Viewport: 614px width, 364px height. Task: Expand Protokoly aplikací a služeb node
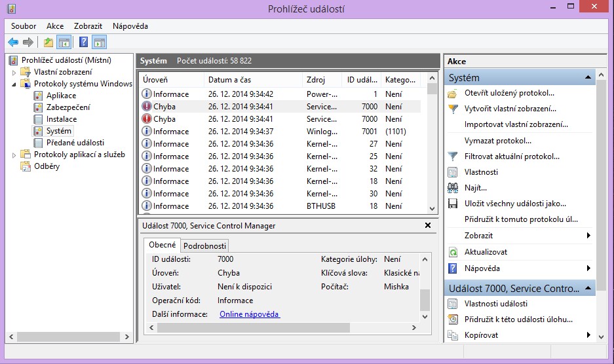[x=14, y=155]
